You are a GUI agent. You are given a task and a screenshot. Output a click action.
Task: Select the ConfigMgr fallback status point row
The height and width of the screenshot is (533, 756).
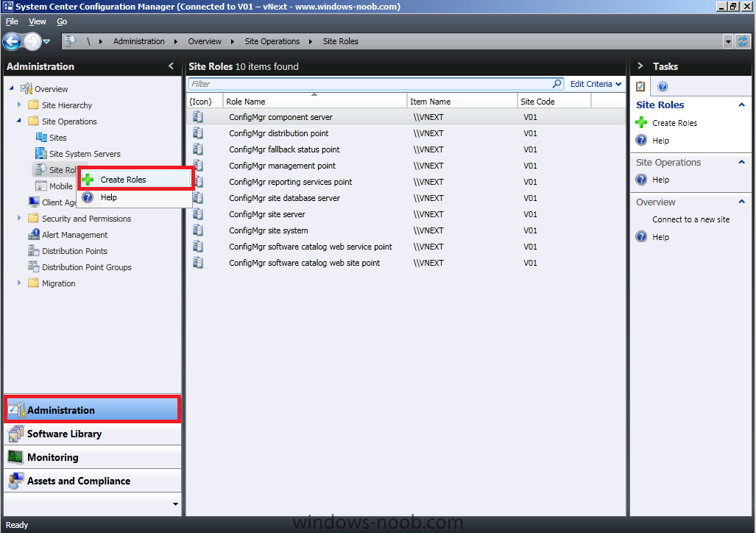[x=406, y=149]
